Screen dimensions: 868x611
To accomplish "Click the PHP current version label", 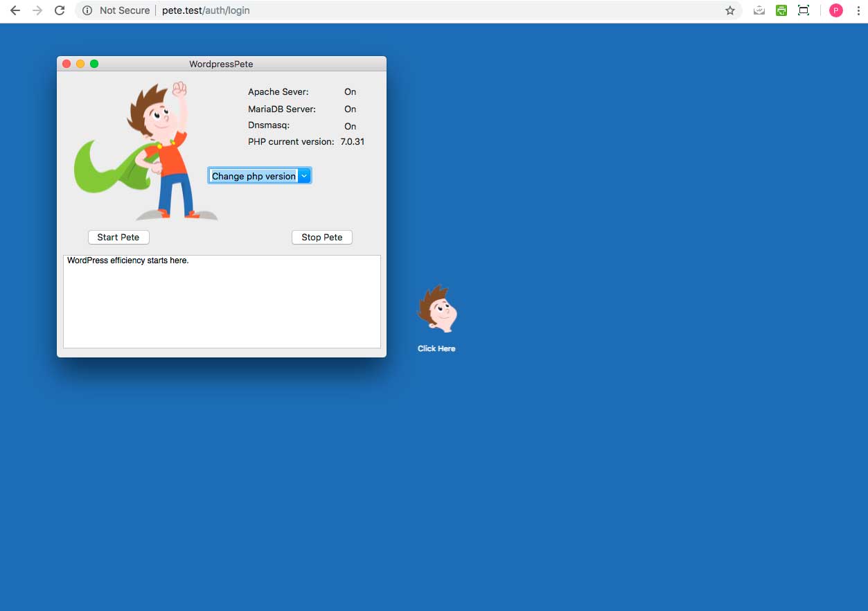I will 291,141.
